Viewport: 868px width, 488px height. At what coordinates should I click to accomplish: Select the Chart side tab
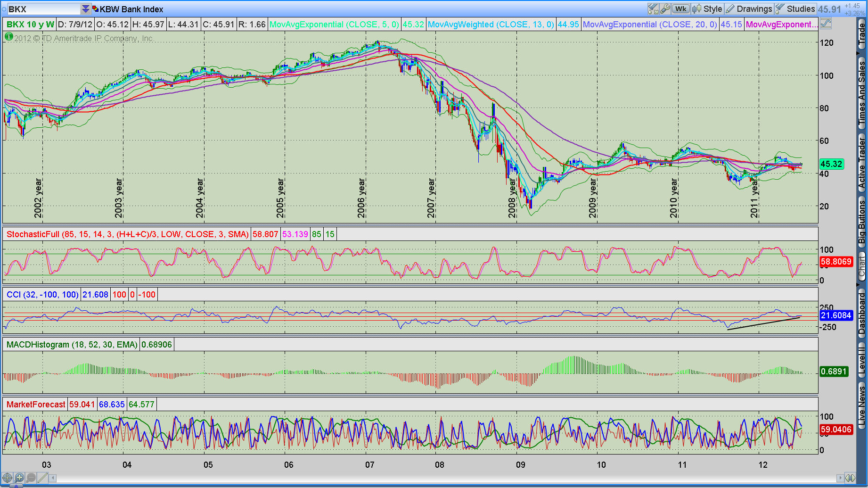coord(862,266)
